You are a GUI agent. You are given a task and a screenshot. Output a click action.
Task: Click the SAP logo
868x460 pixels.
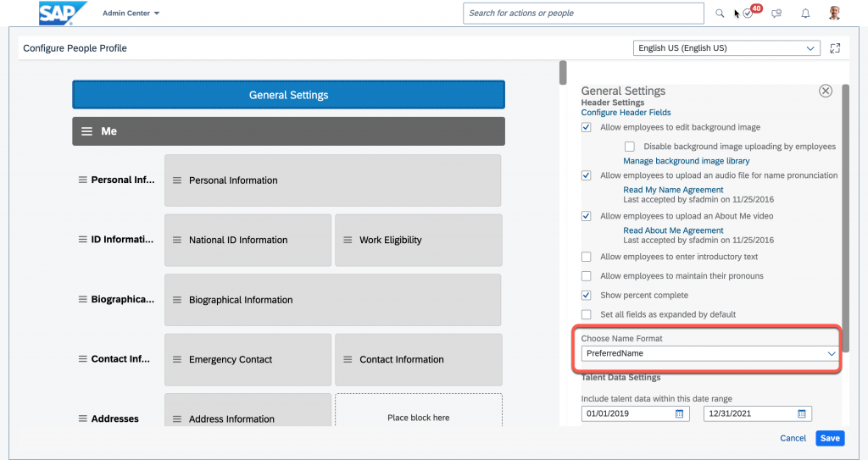pyautogui.click(x=62, y=14)
